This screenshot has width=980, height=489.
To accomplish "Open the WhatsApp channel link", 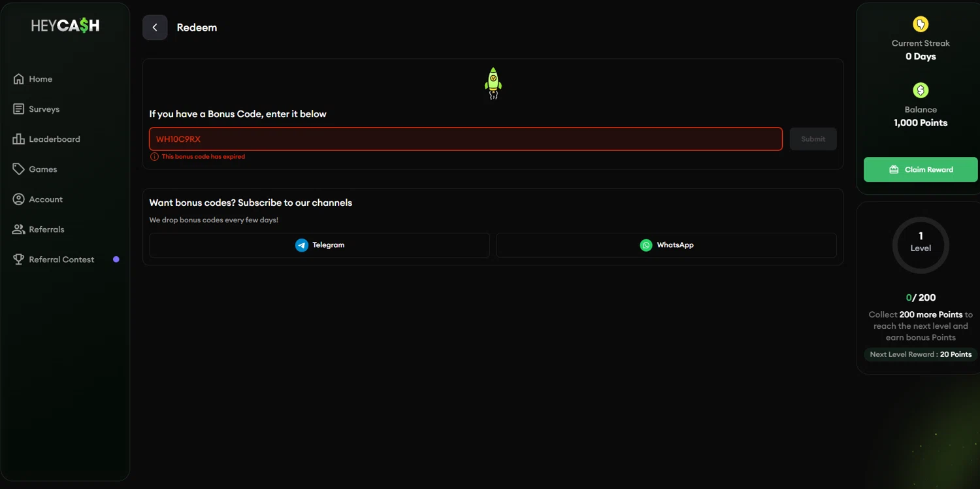I will coord(666,245).
